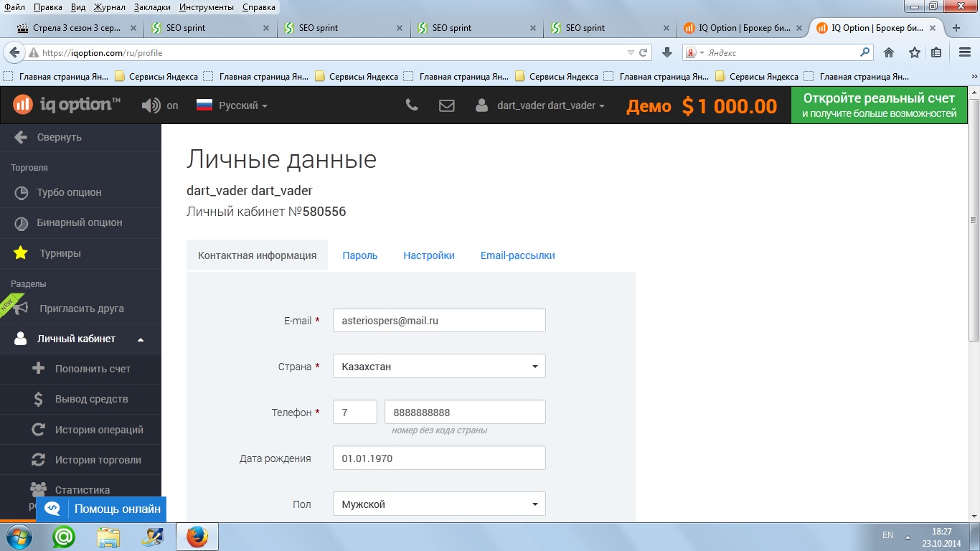
Task: Collapse Личный кабинет sidebar section
Action: [x=80, y=339]
